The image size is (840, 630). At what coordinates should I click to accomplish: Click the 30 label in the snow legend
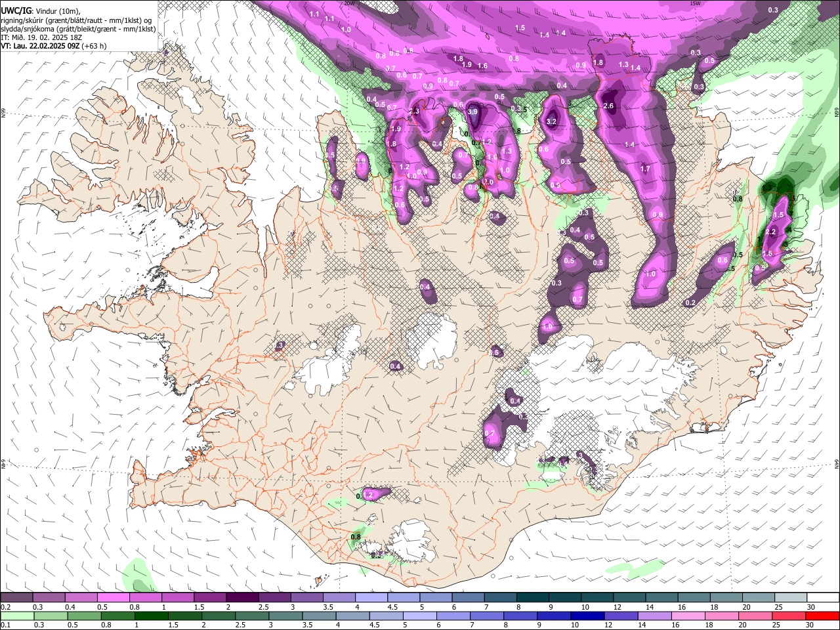pyautogui.click(x=811, y=607)
